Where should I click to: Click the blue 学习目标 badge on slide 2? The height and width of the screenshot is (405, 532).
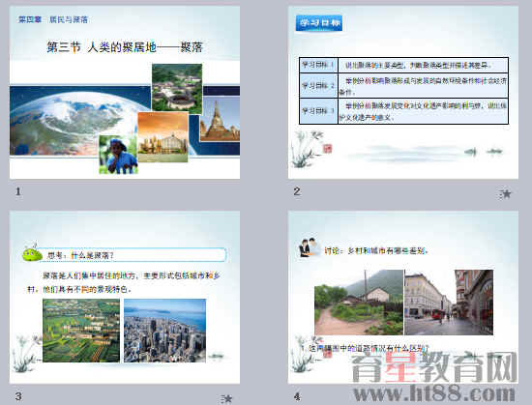pyautogui.click(x=318, y=23)
